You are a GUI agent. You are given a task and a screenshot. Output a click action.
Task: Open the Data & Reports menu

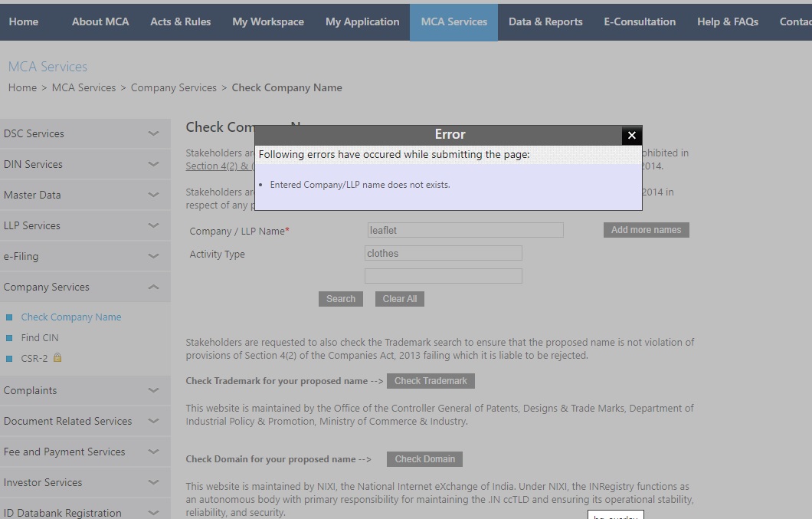coord(545,21)
